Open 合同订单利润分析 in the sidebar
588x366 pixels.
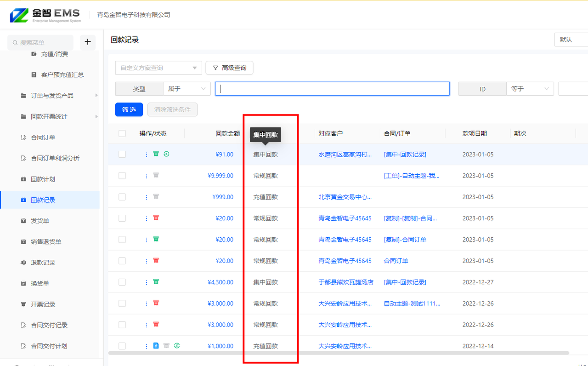50,158
